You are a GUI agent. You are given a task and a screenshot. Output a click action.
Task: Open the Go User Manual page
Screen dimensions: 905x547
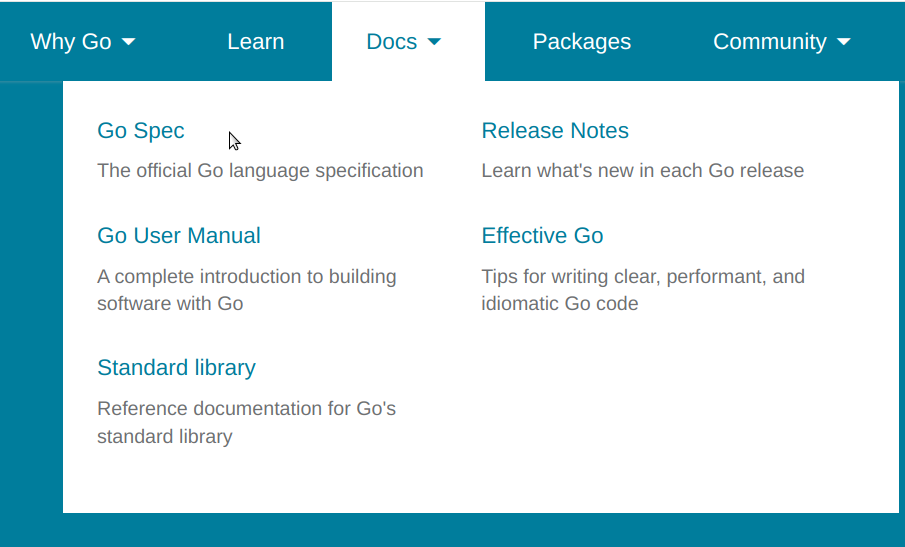(179, 235)
